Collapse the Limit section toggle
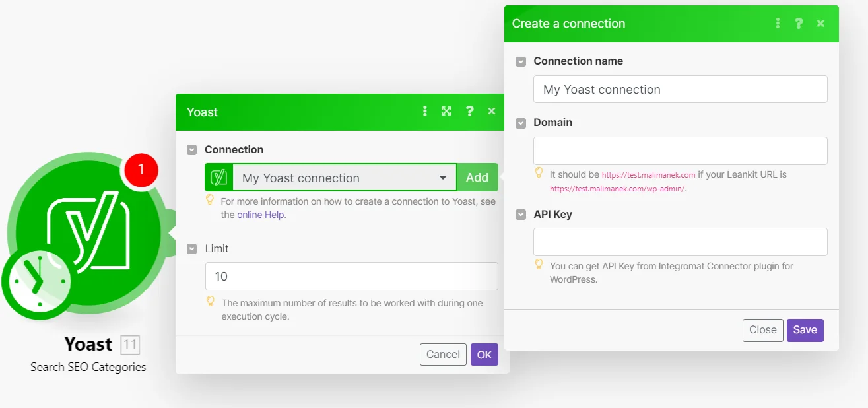 tap(191, 249)
